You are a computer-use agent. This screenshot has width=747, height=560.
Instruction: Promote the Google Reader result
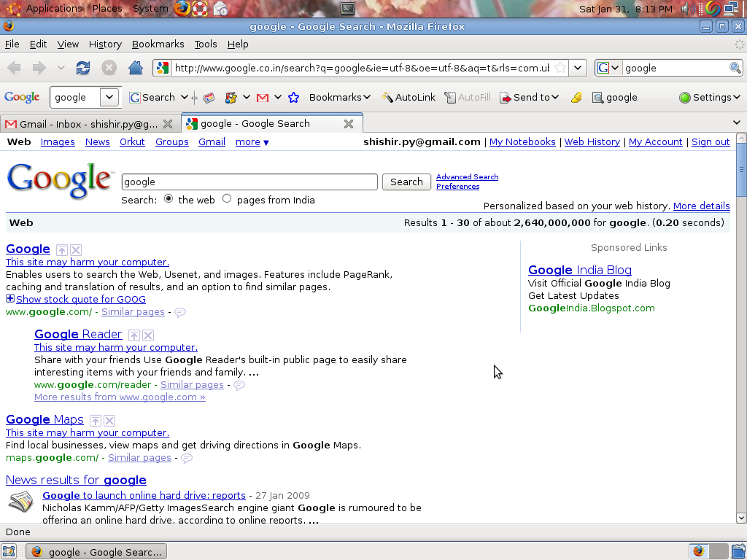(x=134, y=335)
